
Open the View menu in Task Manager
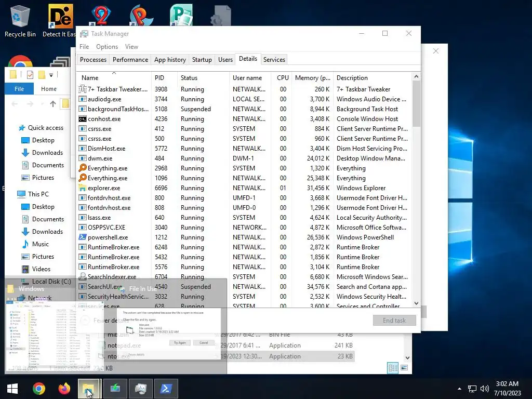[131, 47]
